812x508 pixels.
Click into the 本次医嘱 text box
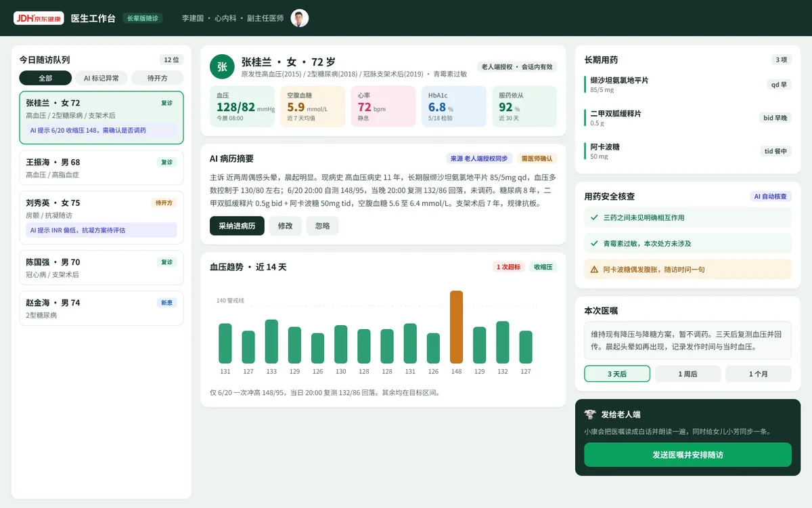coord(687,341)
